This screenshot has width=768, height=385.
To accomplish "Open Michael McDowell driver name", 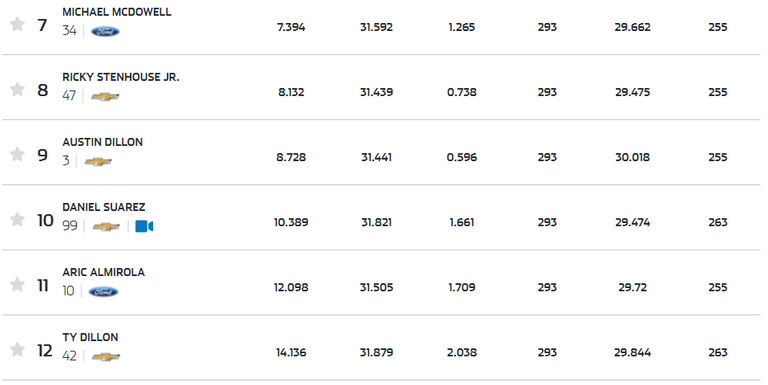I will pos(117,12).
